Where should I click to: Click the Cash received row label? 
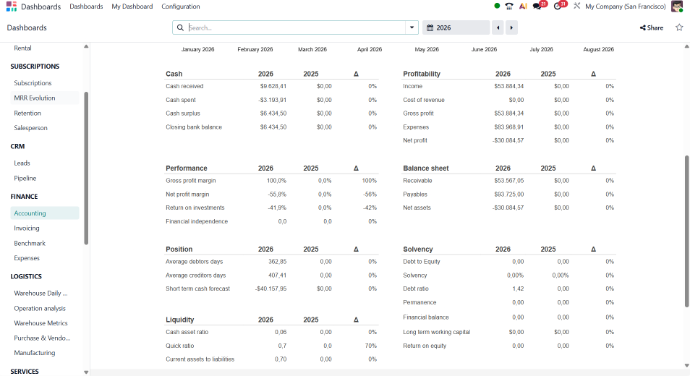[x=184, y=86]
